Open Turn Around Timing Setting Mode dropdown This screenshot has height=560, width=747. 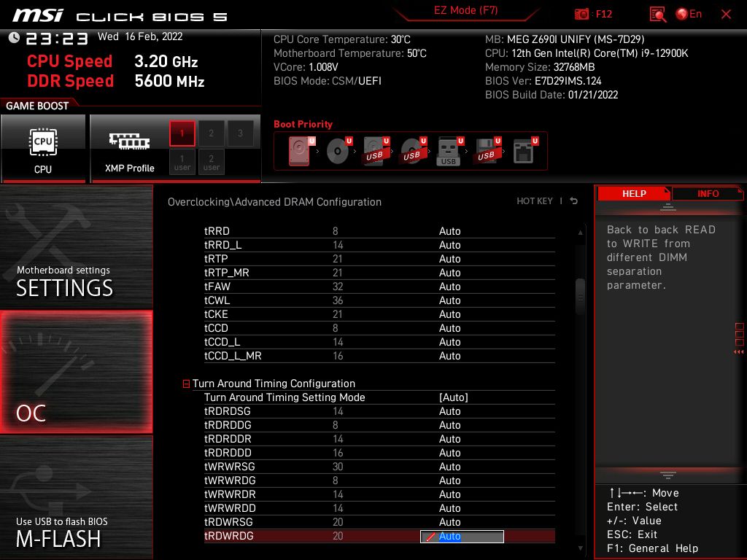coord(453,397)
